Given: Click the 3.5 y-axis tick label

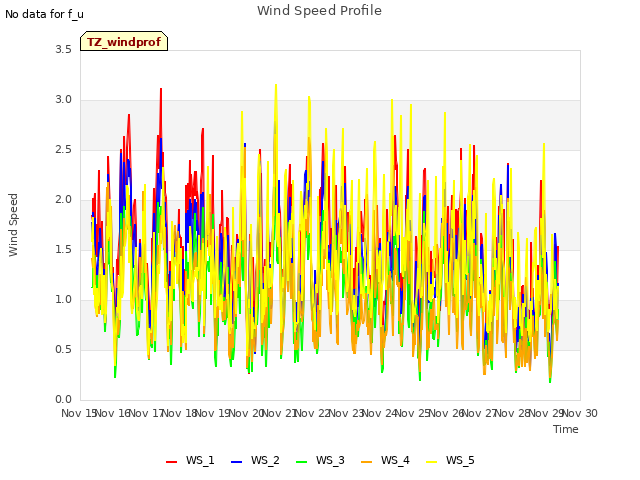Looking at the screenshot, I should 63,49.
